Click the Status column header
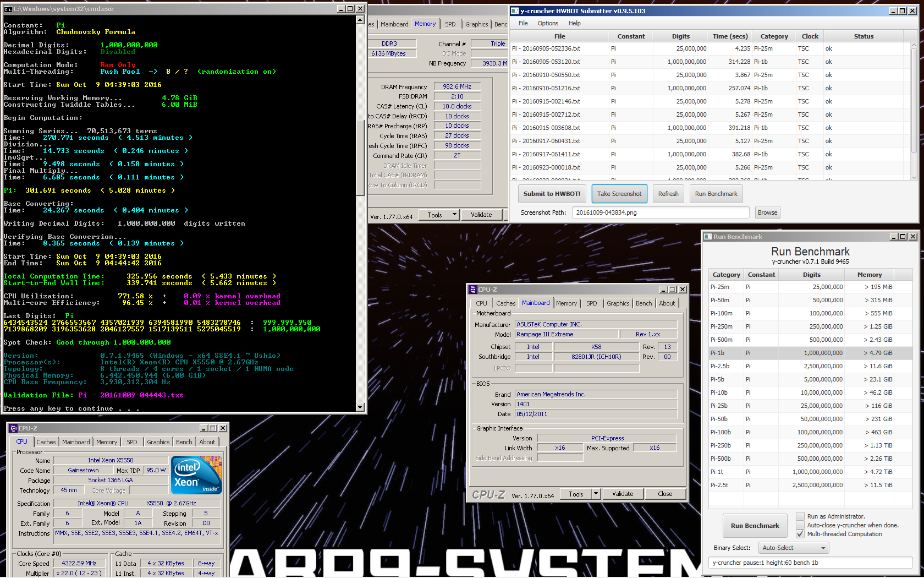 click(864, 36)
